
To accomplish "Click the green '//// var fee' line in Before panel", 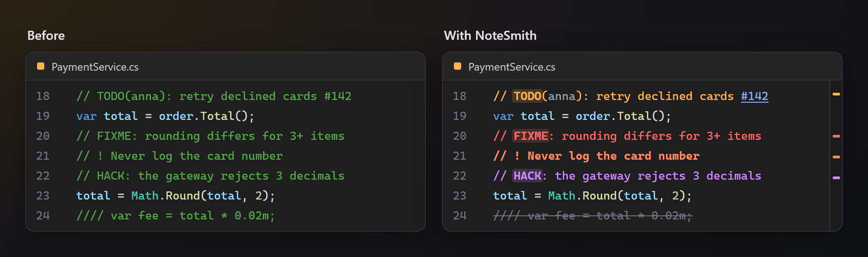I will coord(176,216).
